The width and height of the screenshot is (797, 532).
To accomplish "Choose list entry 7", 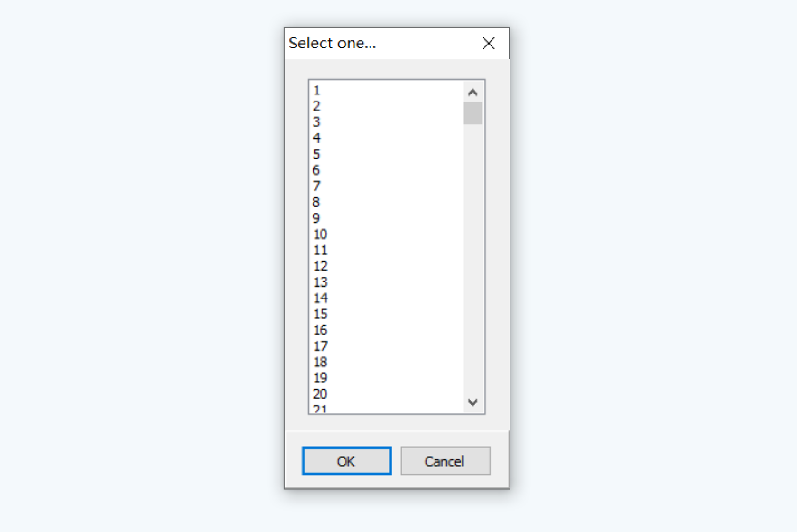I will (386, 186).
